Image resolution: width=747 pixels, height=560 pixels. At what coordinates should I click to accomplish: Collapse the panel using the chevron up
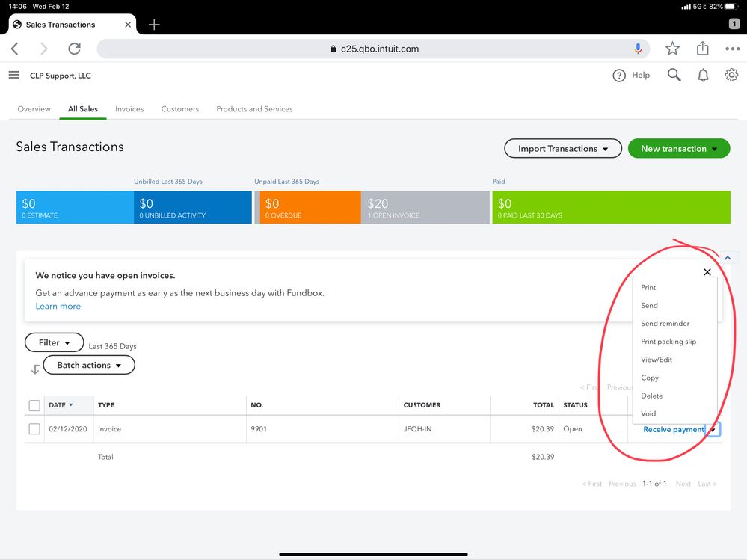[x=728, y=258]
